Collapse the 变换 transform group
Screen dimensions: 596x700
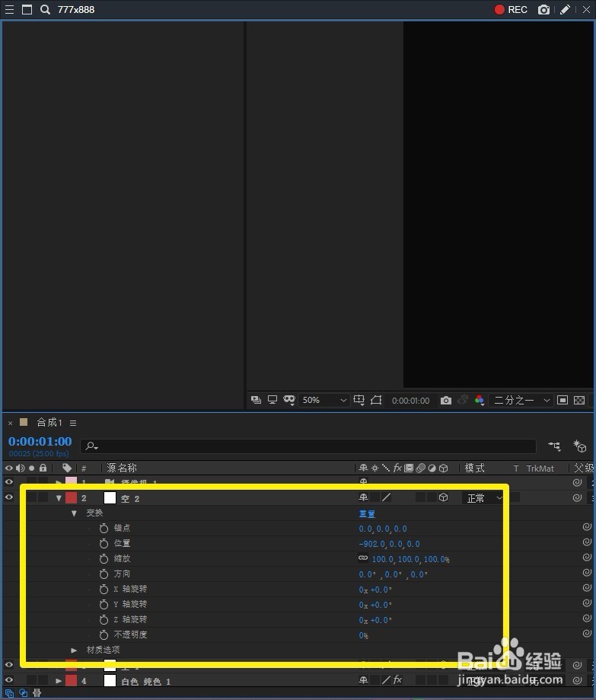tap(74, 513)
